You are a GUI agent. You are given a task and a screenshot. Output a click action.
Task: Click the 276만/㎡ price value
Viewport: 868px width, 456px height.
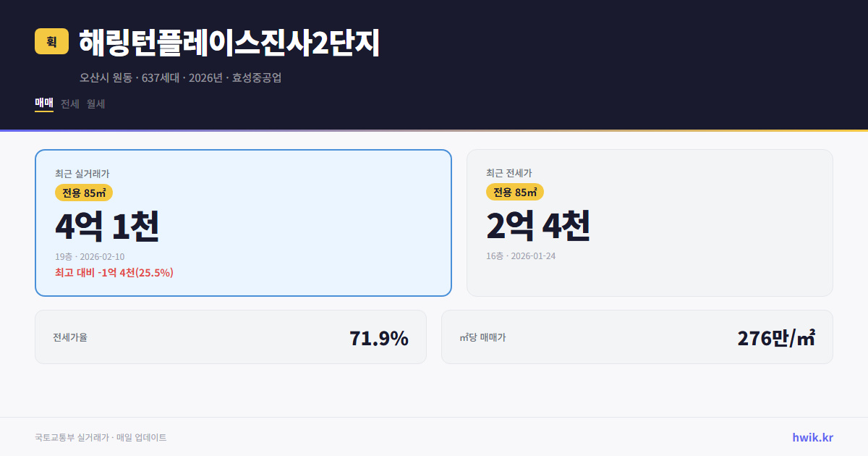[775, 337]
